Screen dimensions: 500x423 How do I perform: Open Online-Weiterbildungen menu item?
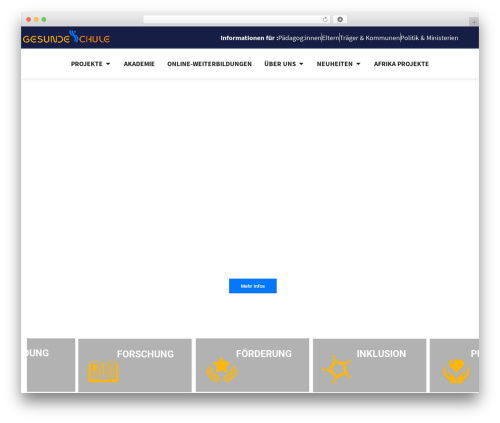point(209,64)
